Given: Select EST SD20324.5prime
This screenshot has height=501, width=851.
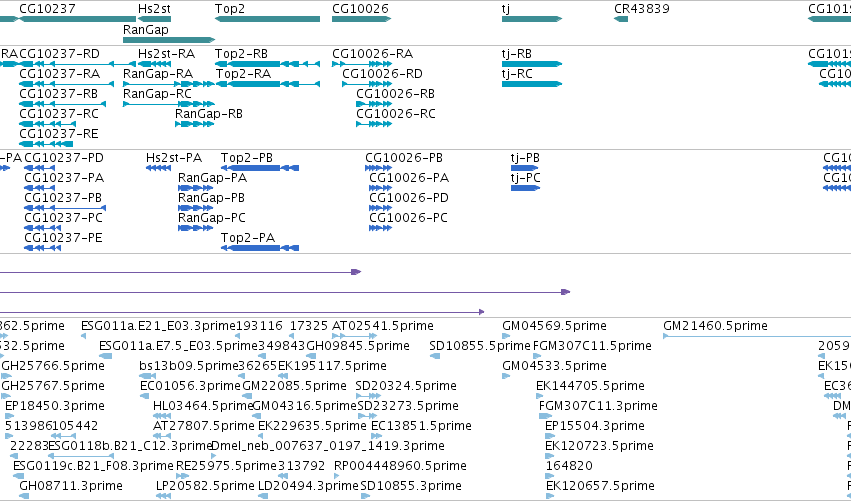Looking at the screenshot, I should 406,386.
